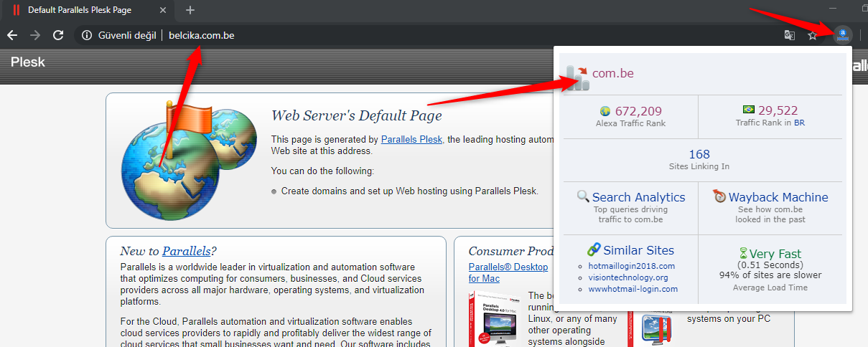The height and width of the screenshot is (347, 868).
Task: Open Google Translate icon in address bar
Action: click(790, 35)
